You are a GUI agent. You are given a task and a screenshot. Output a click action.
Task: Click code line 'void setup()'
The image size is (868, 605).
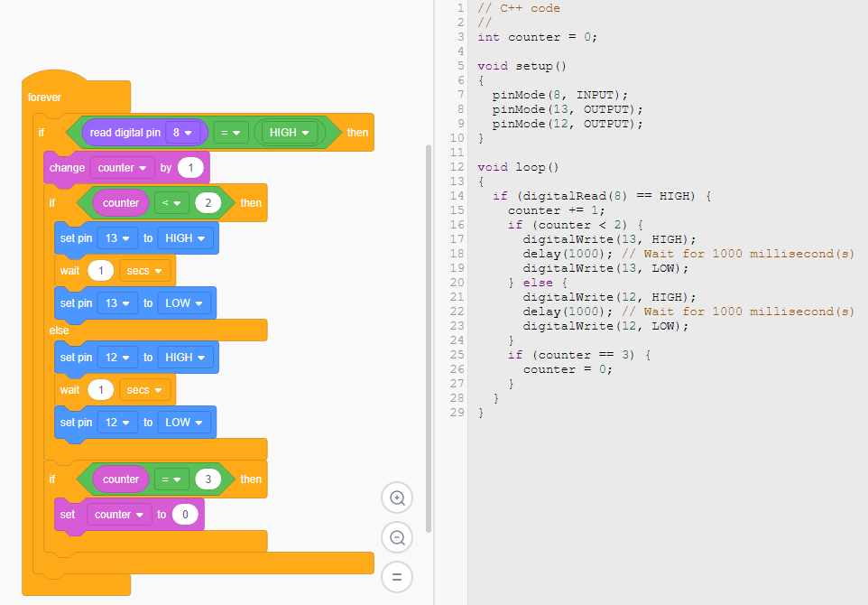[x=522, y=66]
